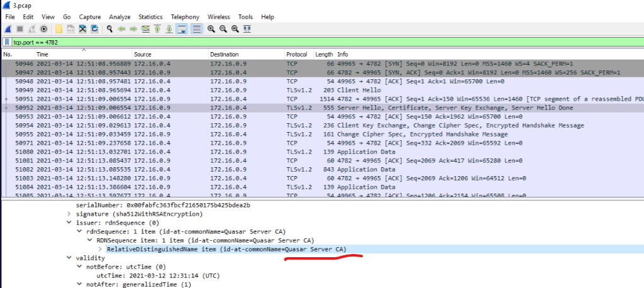Viewport: 644px width, 288px height.
Task: Click the Find Packet magnifier icon
Action: pyautogui.click(x=109, y=29)
